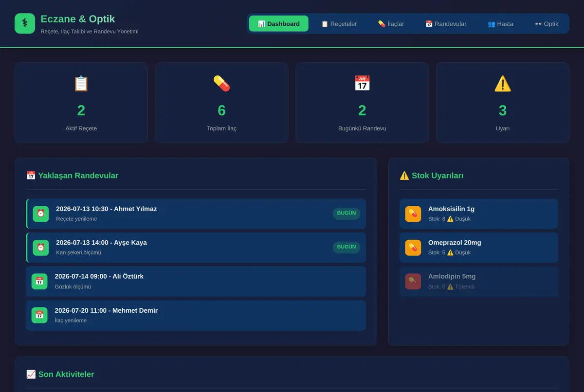Switch to the Optik tab
The height and width of the screenshot is (392, 584).
click(x=547, y=23)
